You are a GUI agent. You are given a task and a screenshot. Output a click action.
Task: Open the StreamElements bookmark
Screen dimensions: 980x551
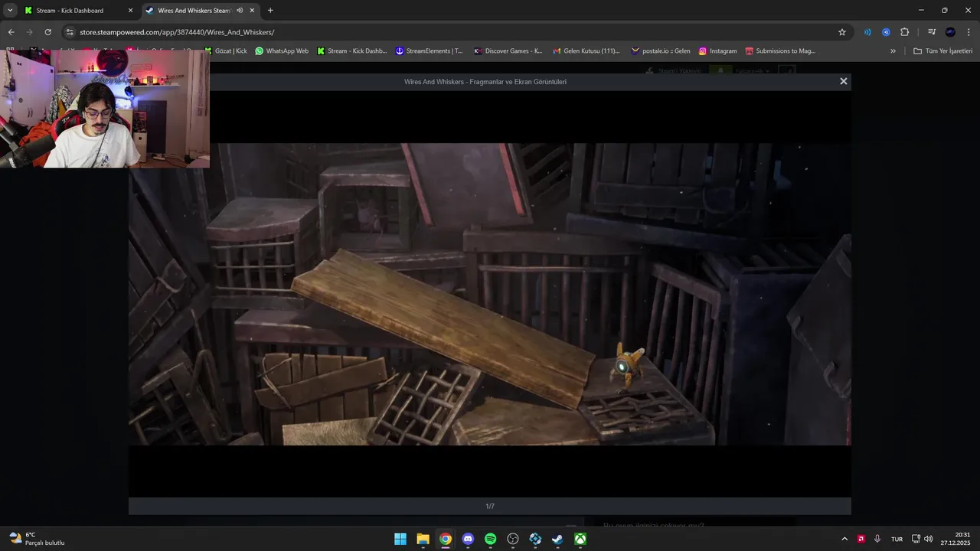coord(429,51)
